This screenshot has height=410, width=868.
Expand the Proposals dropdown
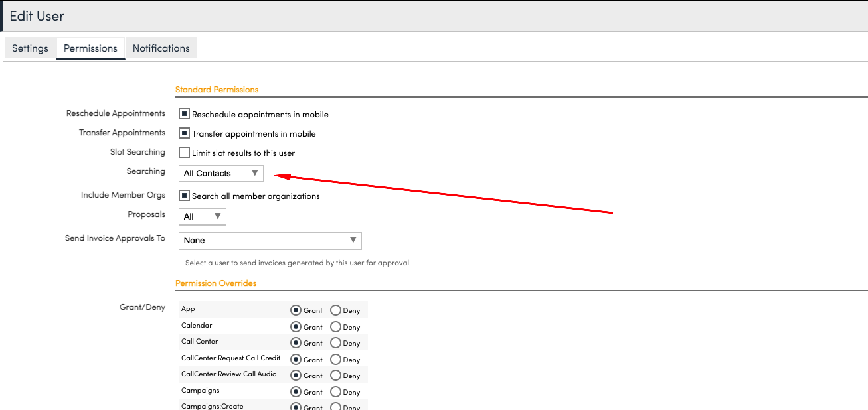point(203,216)
